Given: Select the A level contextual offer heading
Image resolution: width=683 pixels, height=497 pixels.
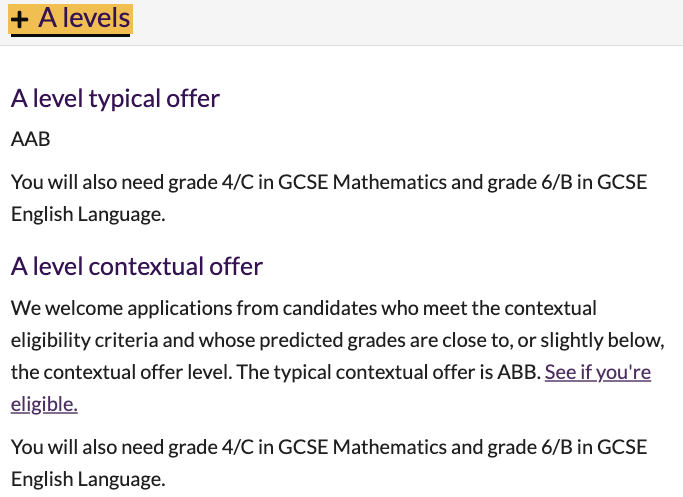Looking at the screenshot, I should click(137, 266).
